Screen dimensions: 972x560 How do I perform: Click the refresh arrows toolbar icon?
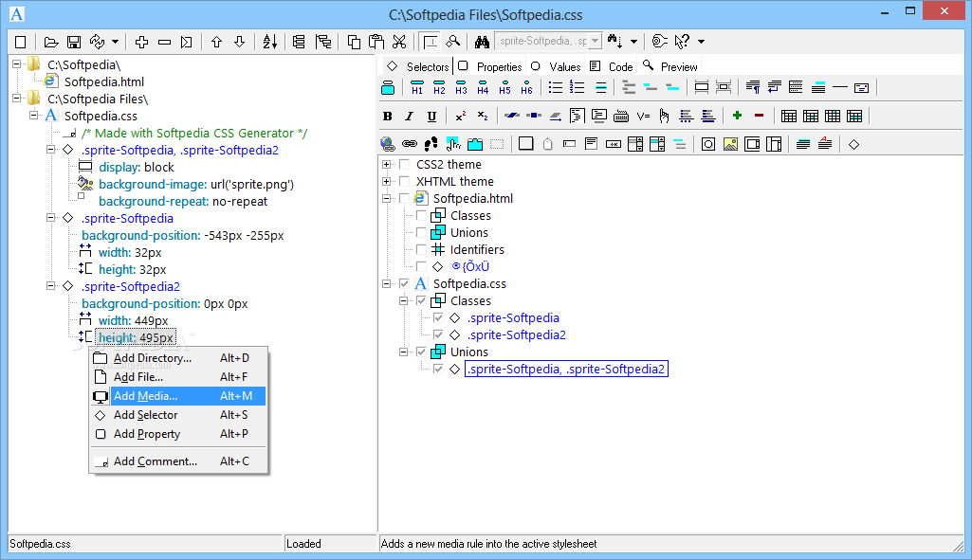tap(98, 42)
